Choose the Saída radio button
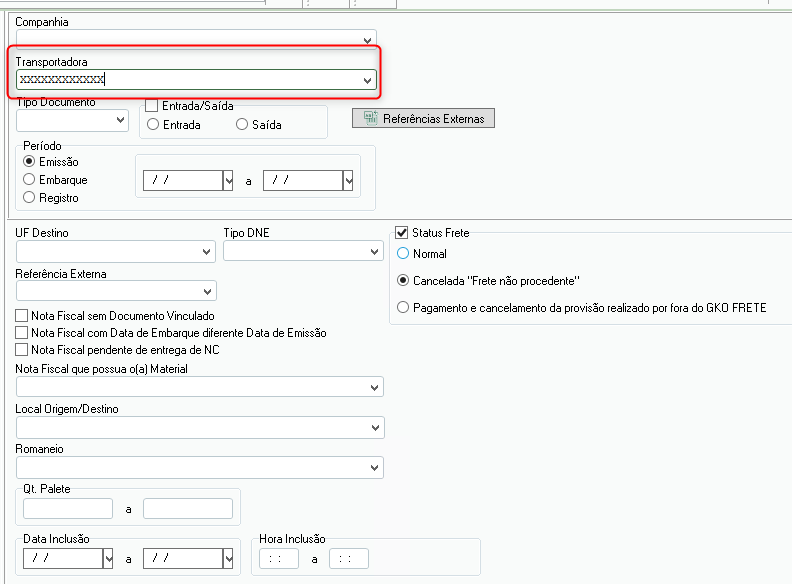This screenshot has width=792, height=584. tap(242, 125)
